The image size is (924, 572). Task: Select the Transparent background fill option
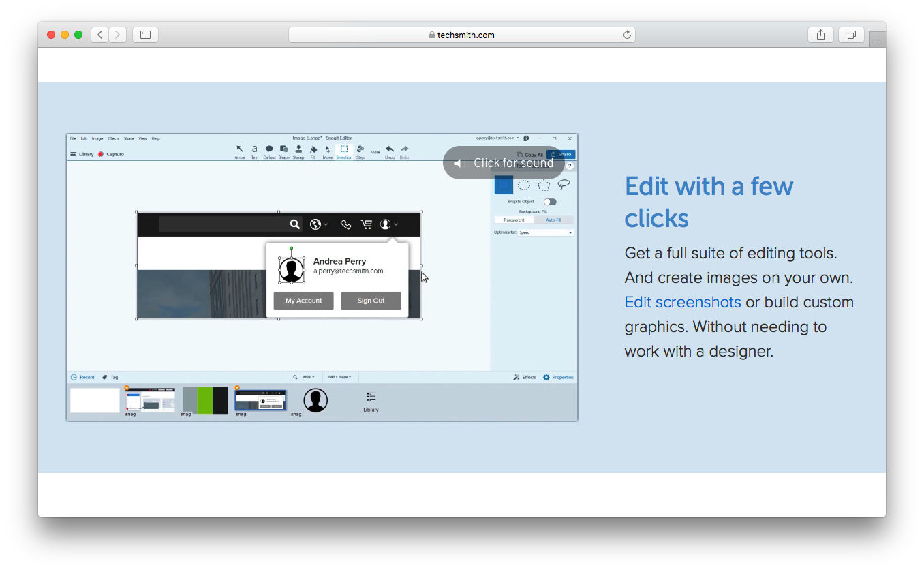click(514, 220)
